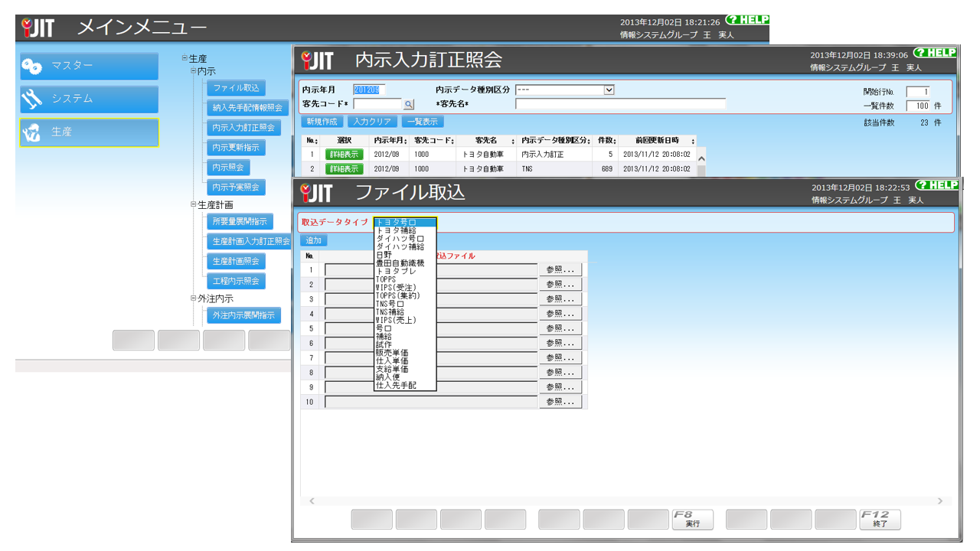980x551 pixels.
Task: Choose 日野 from the data type list
Action: pyautogui.click(x=405, y=254)
